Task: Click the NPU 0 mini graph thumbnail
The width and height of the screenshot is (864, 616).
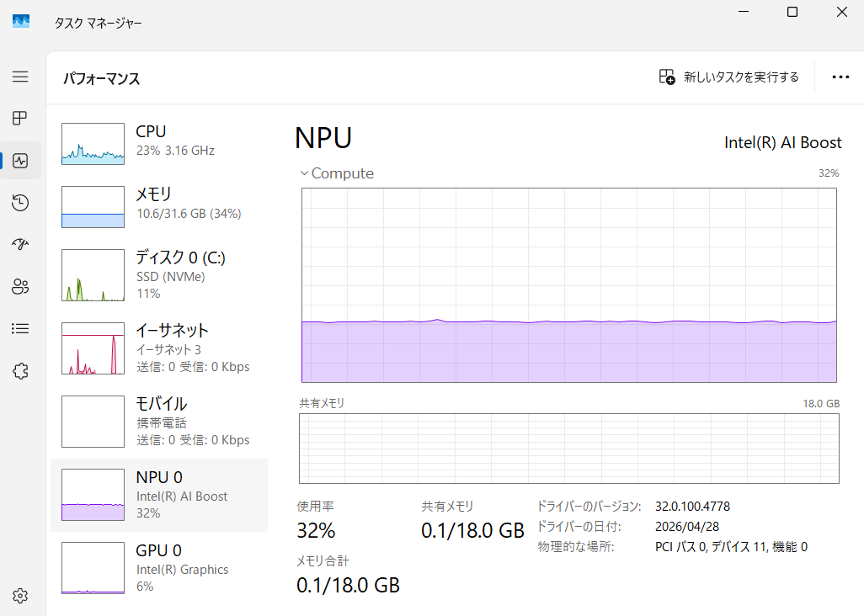Action: [x=93, y=495]
